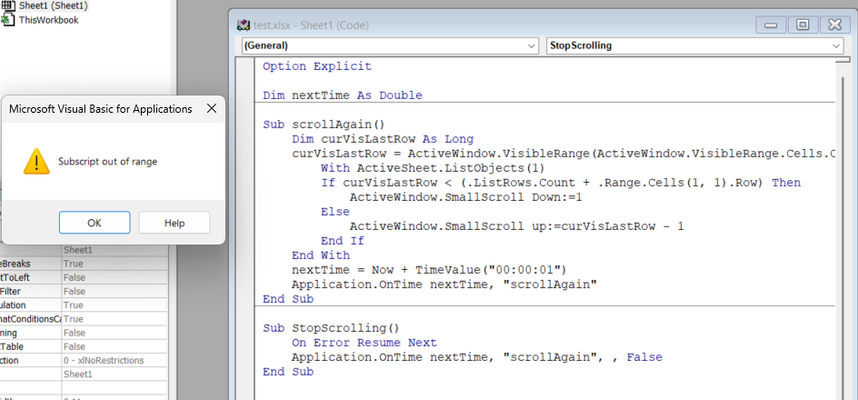Click 'Dim curVisLastRow As Long' line

[x=382, y=139]
